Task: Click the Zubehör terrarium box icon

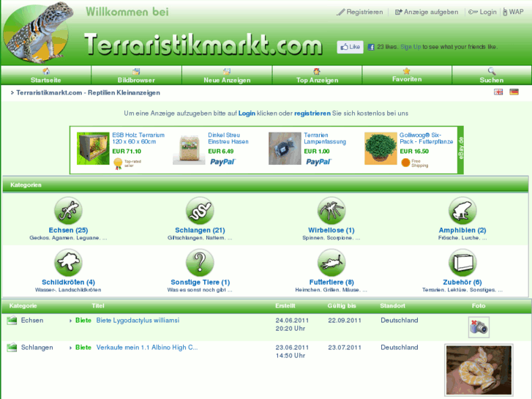Action: (x=462, y=263)
